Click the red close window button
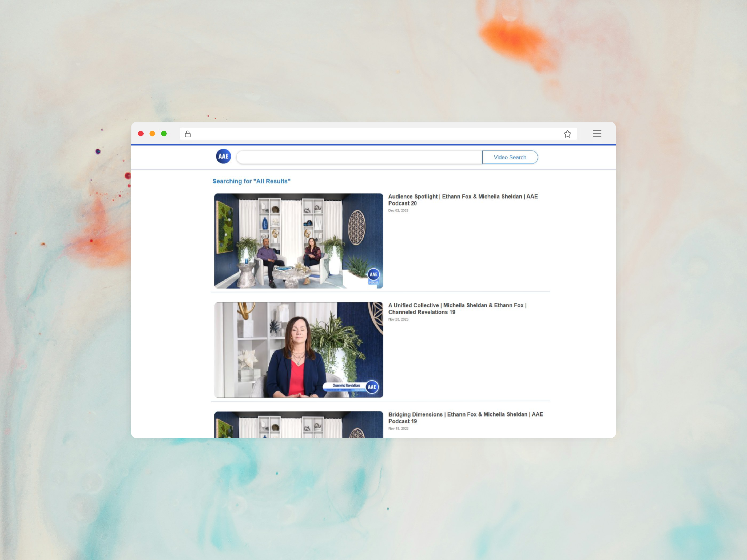Viewport: 747px width, 560px height. 141,134
